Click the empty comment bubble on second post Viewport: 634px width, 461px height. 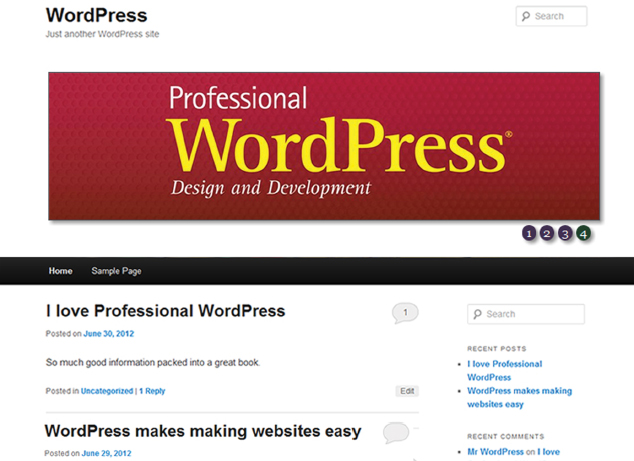click(396, 432)
